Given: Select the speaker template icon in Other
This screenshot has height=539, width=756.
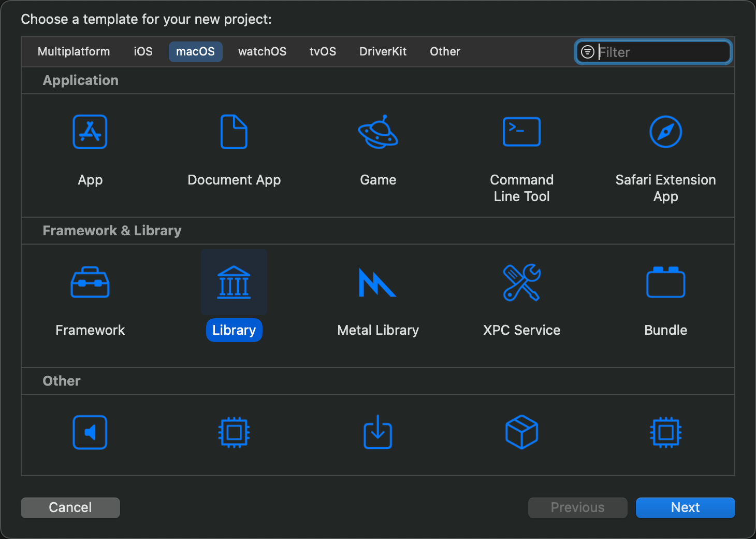Looking at the screenshot, I should point(90,432).
